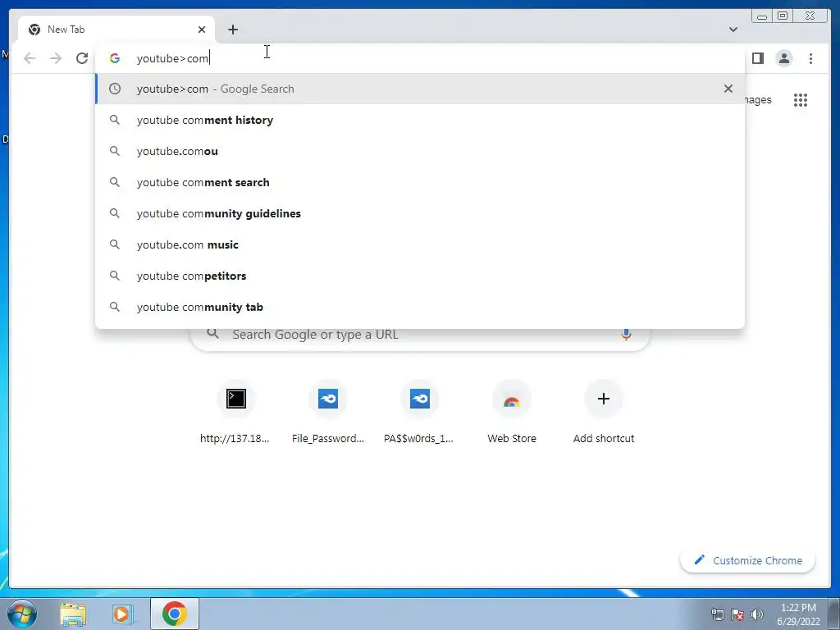
Task: Open the taskbar clock showing 1:22 PM
Action: (798, 614)
